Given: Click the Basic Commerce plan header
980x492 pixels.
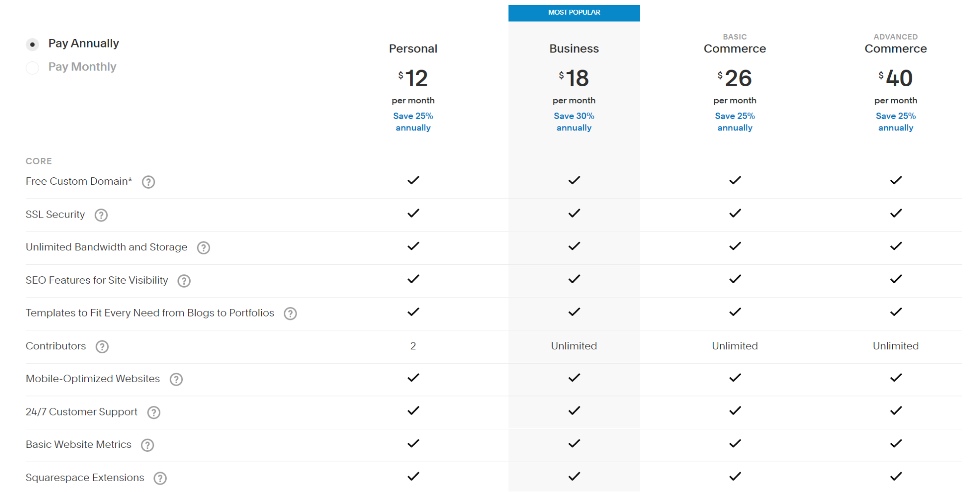Looking at the screenshot, I should point(734,49).
